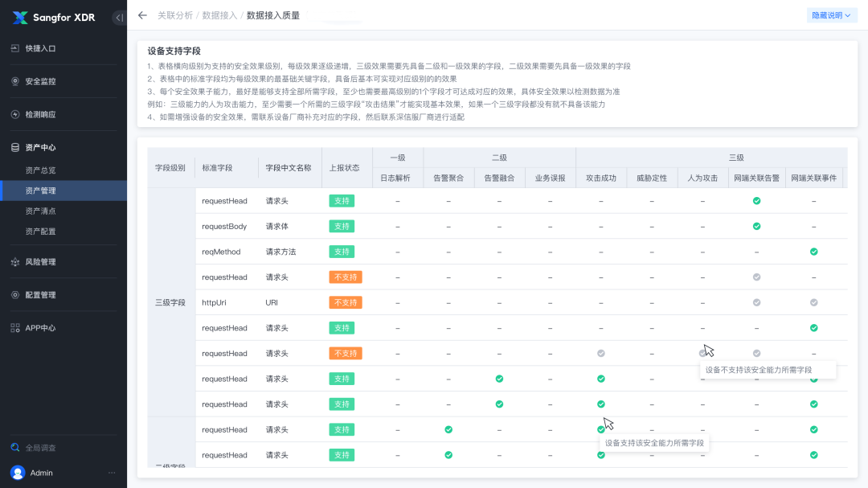Click the Admin avatar icon
Screen dimensions: 868x488
tap(18, 473)
